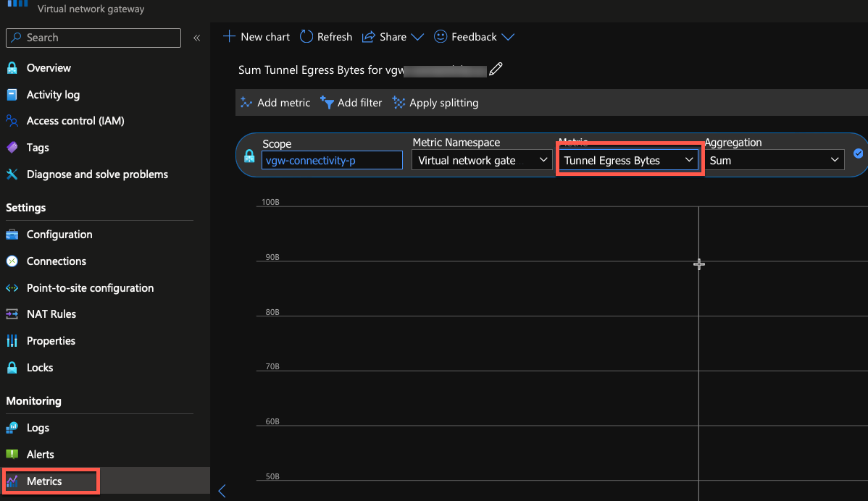Click the 50B axis label
868x501 pixels.
(x=272, y=476)
